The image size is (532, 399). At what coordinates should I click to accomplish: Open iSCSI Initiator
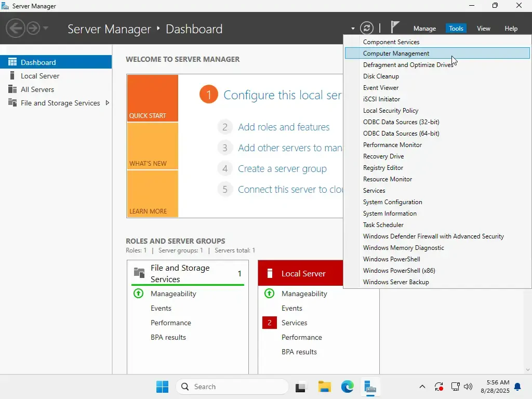tap(437, 99)
